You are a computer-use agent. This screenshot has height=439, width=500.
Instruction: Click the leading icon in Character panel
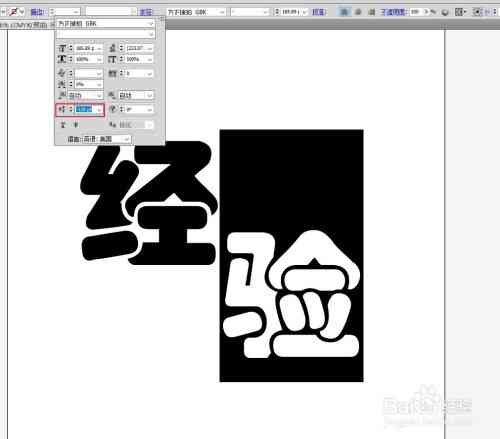pos(113,48)
